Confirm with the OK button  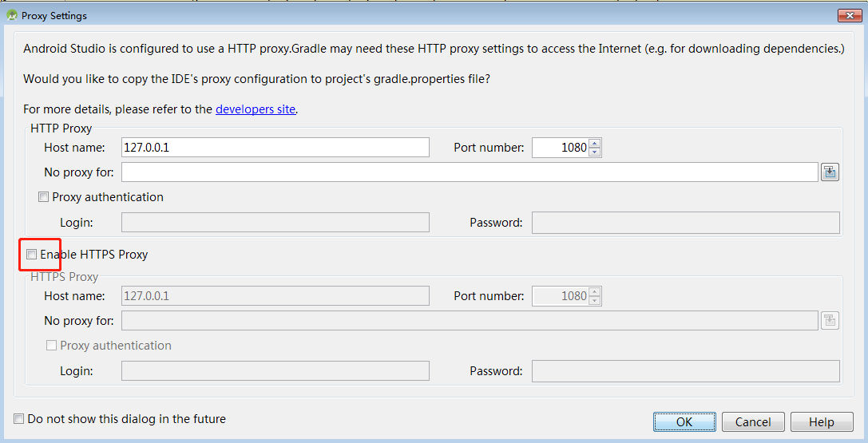684,422
